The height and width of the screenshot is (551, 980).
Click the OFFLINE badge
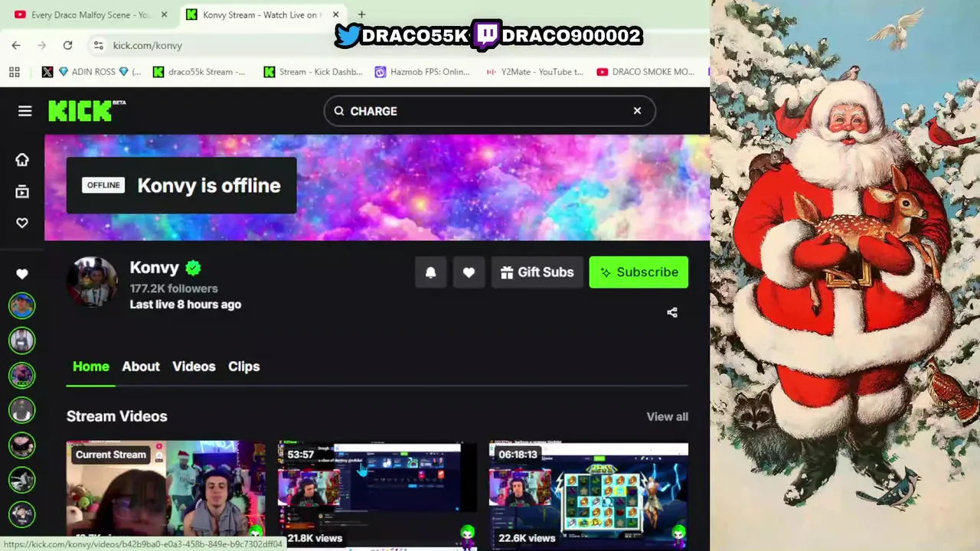click(103, 185)
